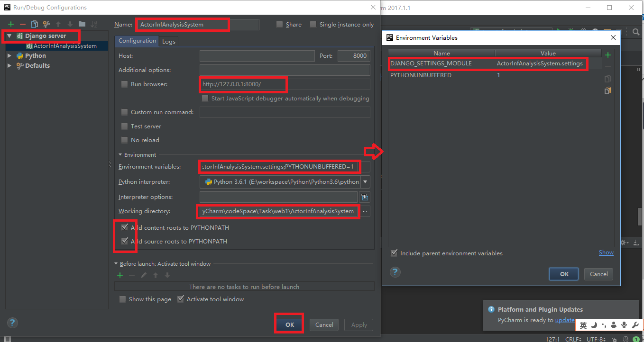Enable Single instance only

pyautogui.click(x=313, y=24)
